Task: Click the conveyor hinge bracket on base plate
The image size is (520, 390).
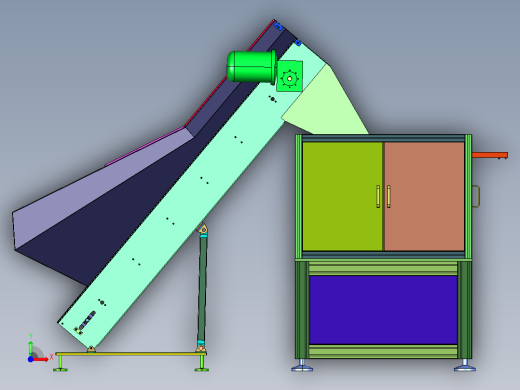Action: pos(91,349)
